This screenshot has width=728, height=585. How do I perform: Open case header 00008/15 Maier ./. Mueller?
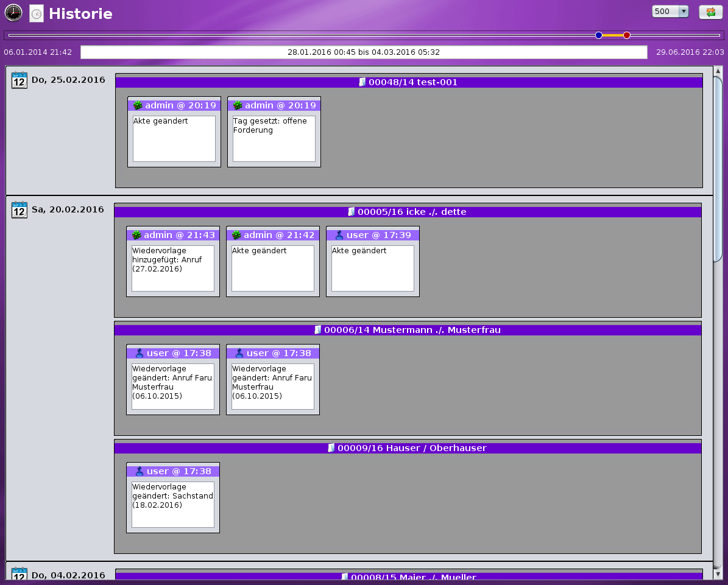pyautogui.click(x=409, y=576)
